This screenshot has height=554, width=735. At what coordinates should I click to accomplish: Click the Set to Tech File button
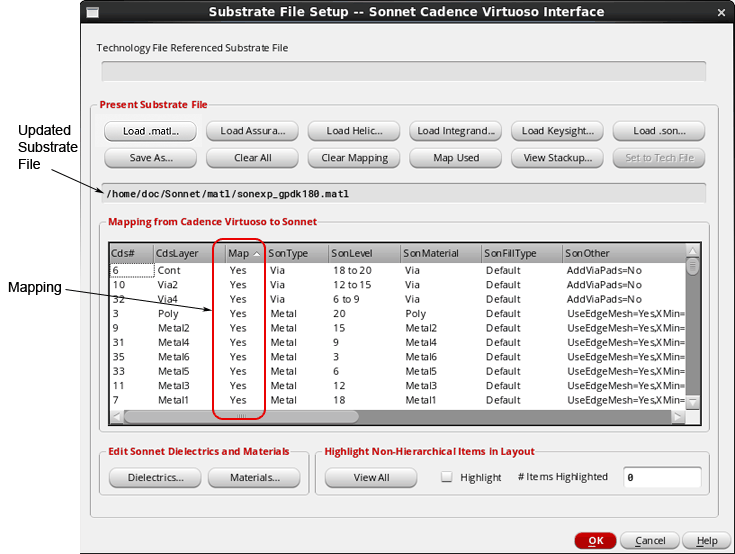tap(659, 158)
